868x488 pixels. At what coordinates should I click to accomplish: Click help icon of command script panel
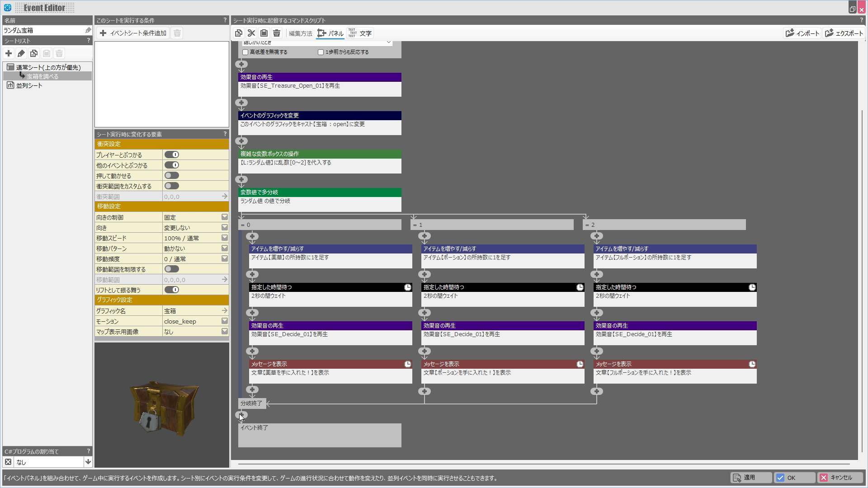[x=861, y=20]
